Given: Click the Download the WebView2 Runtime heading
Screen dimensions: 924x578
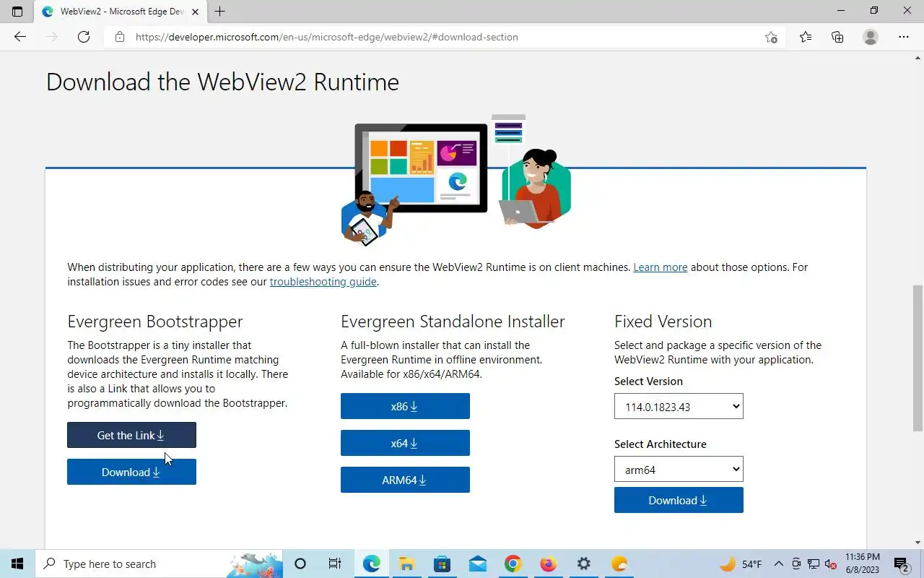Looking at the screenshot, I should point(222,82).
